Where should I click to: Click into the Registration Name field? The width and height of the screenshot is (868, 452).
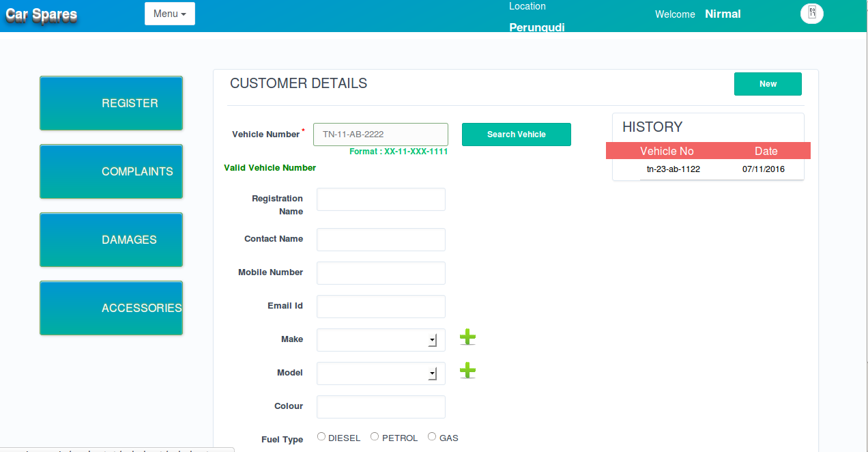[x=381, y=199]
